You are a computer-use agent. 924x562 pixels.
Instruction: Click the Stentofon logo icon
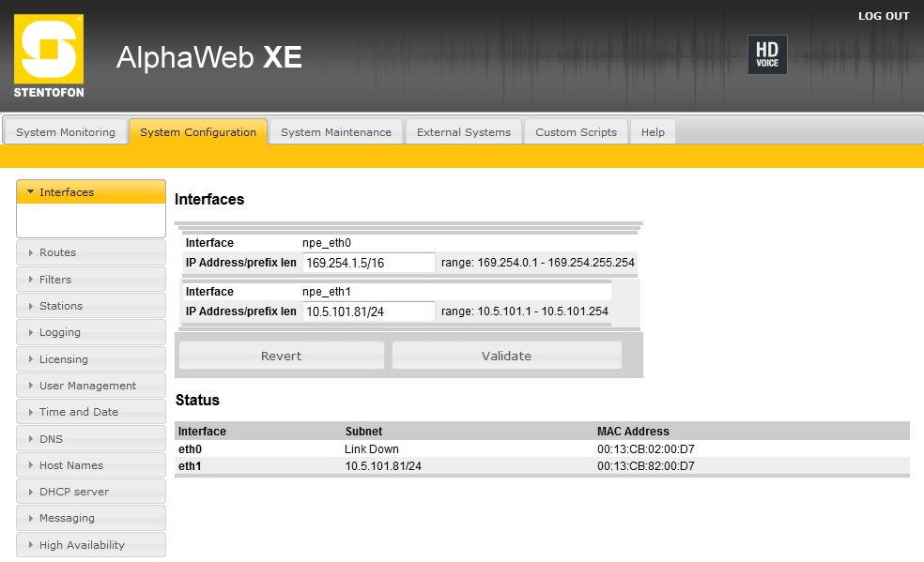point(48,55)
